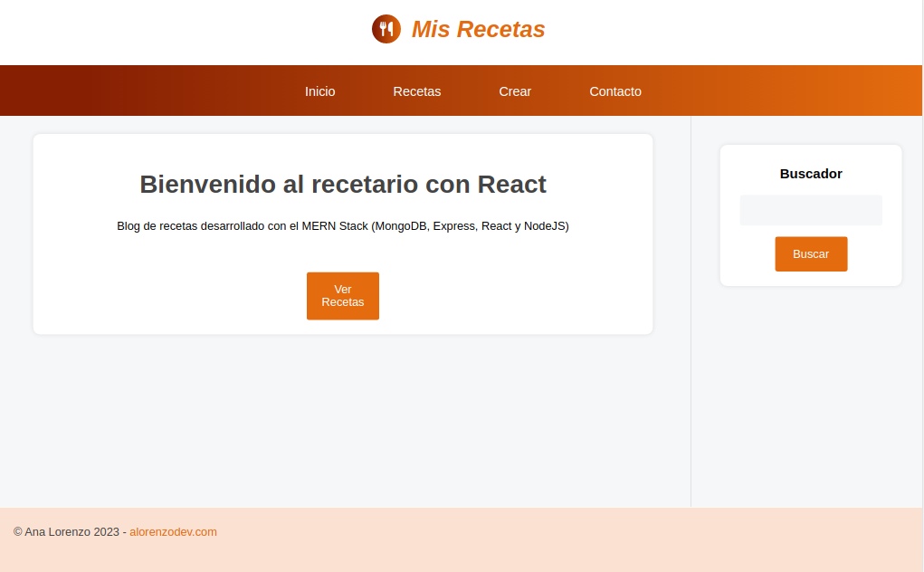Click Express in the blog description
Screen dimensions: 924x572
(x=453, y=226)
